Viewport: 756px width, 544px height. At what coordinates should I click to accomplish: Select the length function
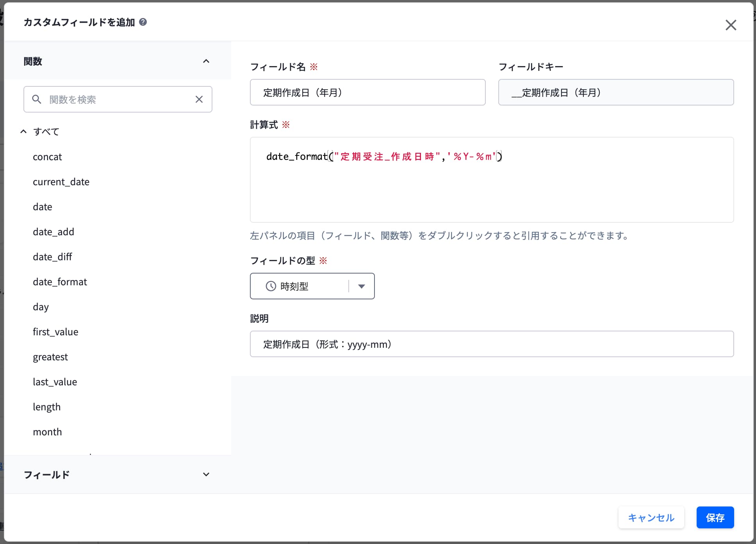pyautogui.click(x=46, y=407)
